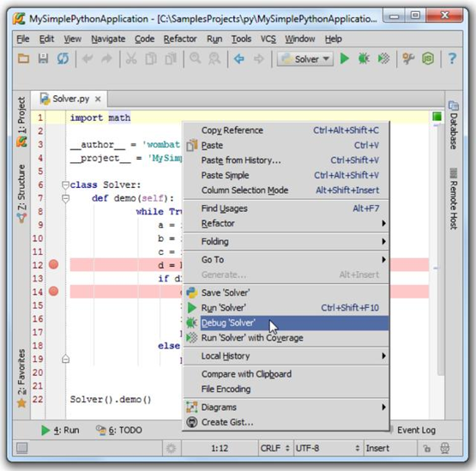This screenshot has height=471, width=476.
Task: Toggle the Insert mode indicator in status bar
Action: pyautogui.click(x=377, y=448)
